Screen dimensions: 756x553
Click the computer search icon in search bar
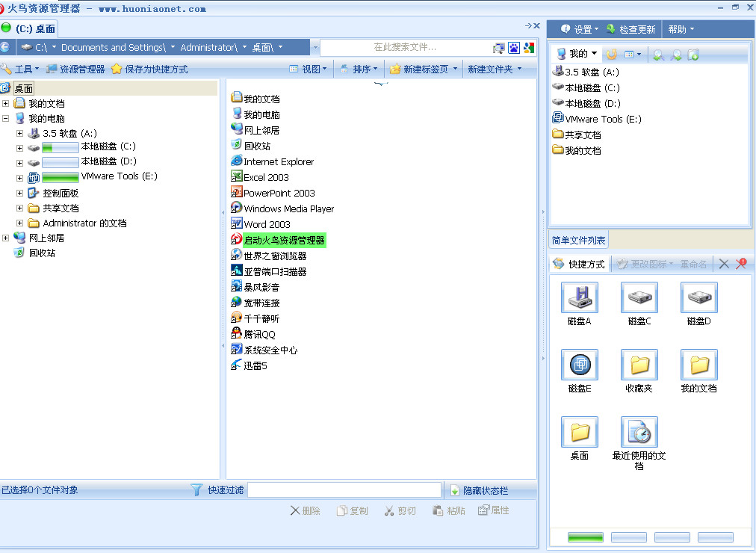coord(498,48)
